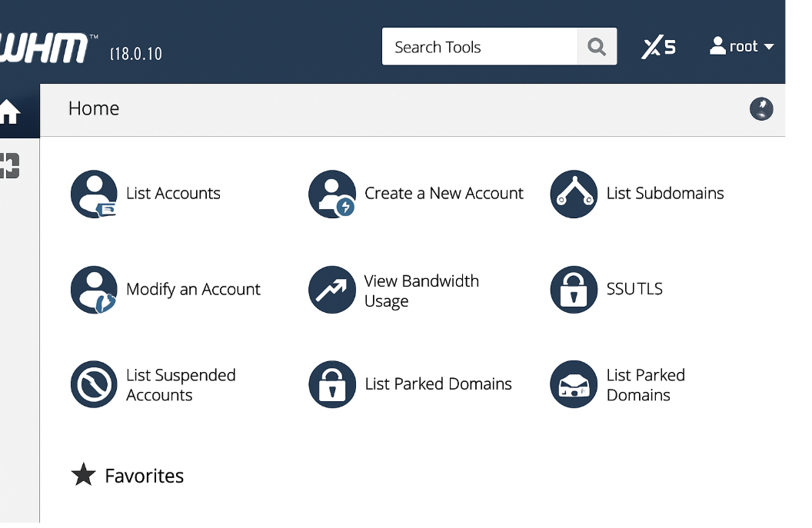Select the List Subdomains circular icon
This screenshot has height=528, width=812.
click(574, 194)
